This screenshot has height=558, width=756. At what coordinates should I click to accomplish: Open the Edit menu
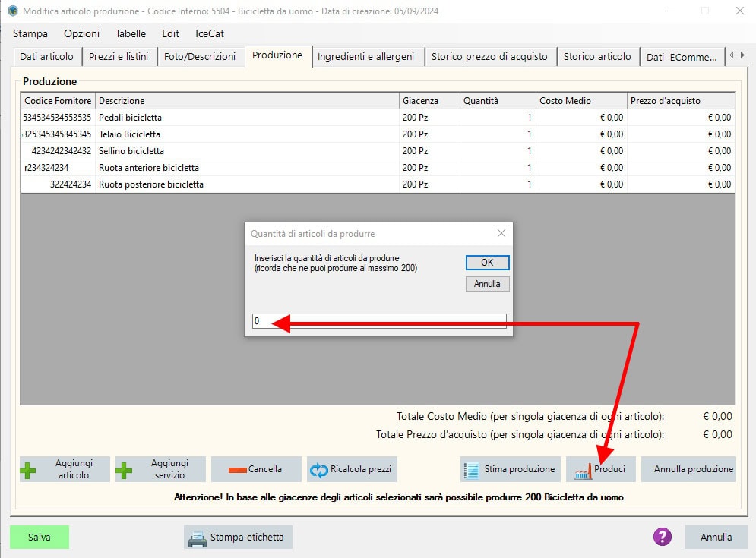(x=171, y=33)
